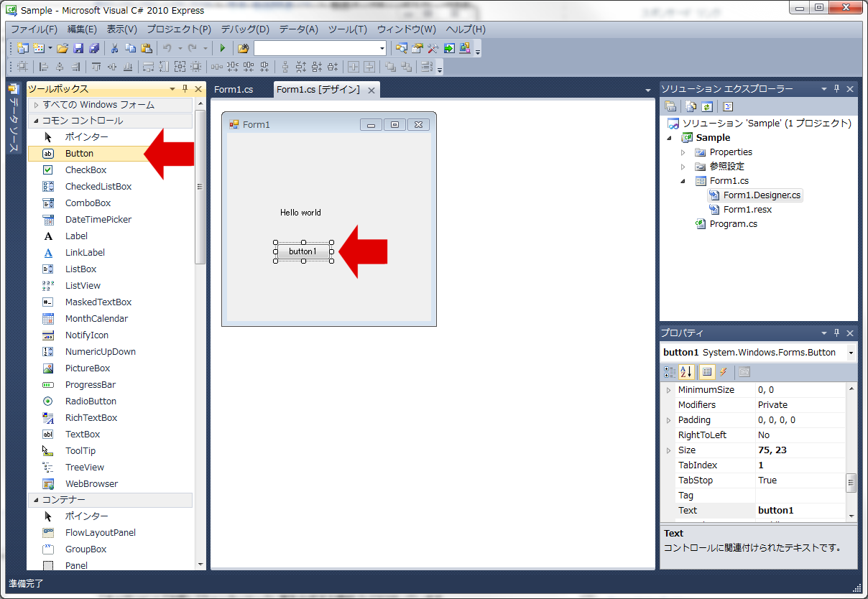Click the Save All icon
This screenshot has width=868, height=599.
pos(94,48)
